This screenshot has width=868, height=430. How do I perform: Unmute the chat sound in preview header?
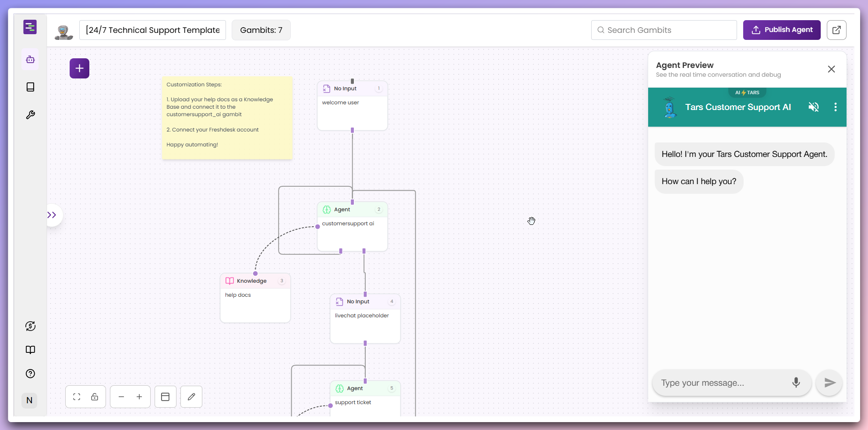814,107
